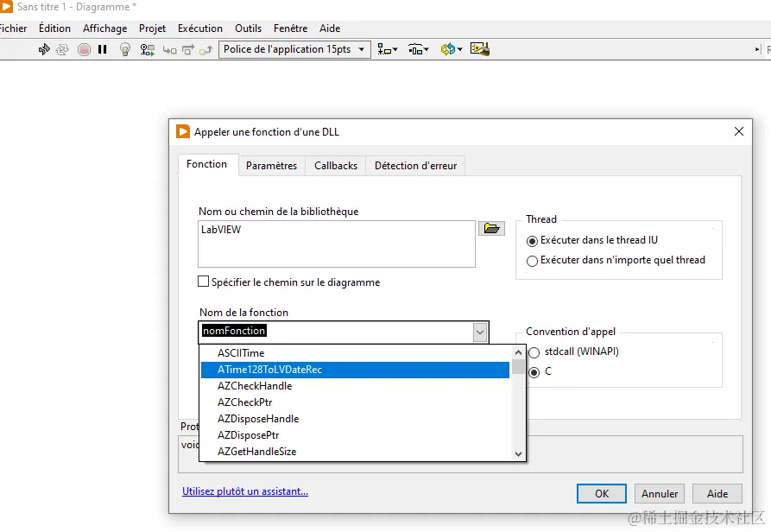Open the Affichage menu

click(x=104, y=28)
